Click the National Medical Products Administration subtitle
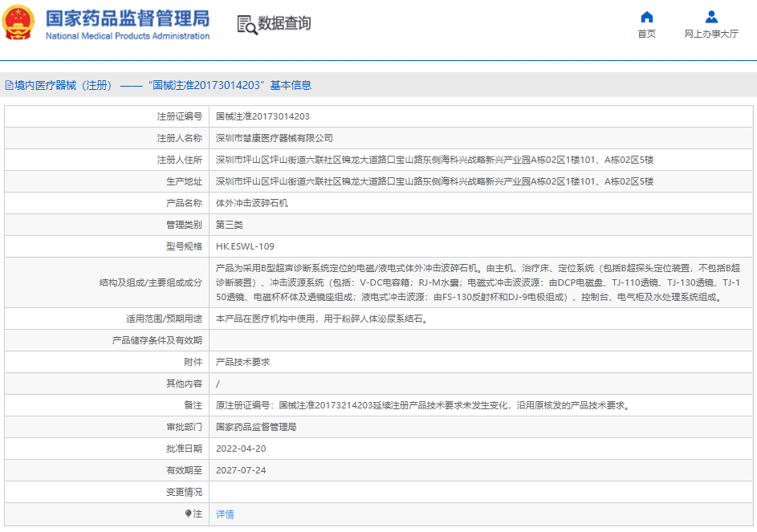This screenshot has width=757, height=532. [x=127, y=36]
